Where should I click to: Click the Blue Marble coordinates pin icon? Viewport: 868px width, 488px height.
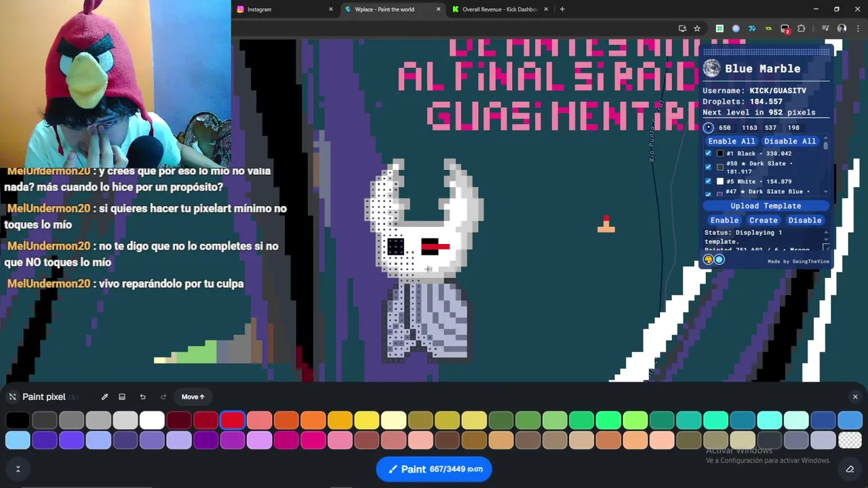[x=709, y=127]
